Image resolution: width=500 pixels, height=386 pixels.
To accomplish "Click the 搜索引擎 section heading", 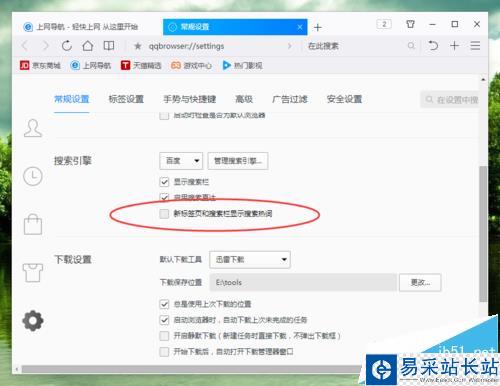I will tap(73, 161).
